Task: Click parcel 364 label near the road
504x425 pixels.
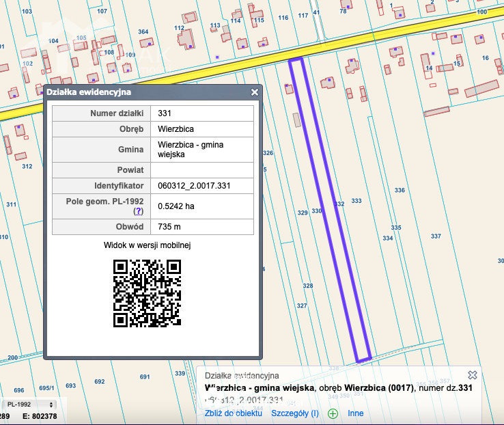Action: pos(143,31)
